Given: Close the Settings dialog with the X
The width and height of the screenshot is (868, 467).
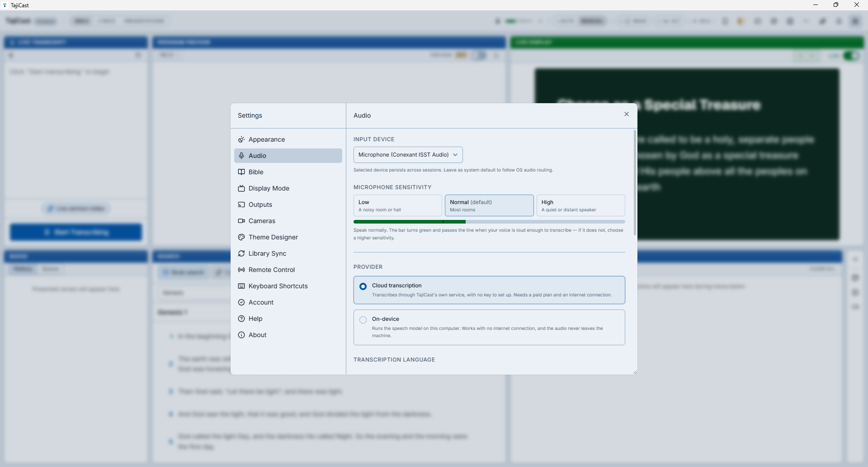Looking at the screenshot, I should point(627,114).
